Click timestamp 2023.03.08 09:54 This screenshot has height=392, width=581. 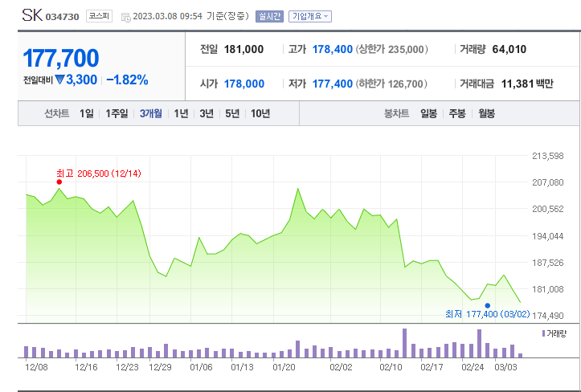[167, 16]
